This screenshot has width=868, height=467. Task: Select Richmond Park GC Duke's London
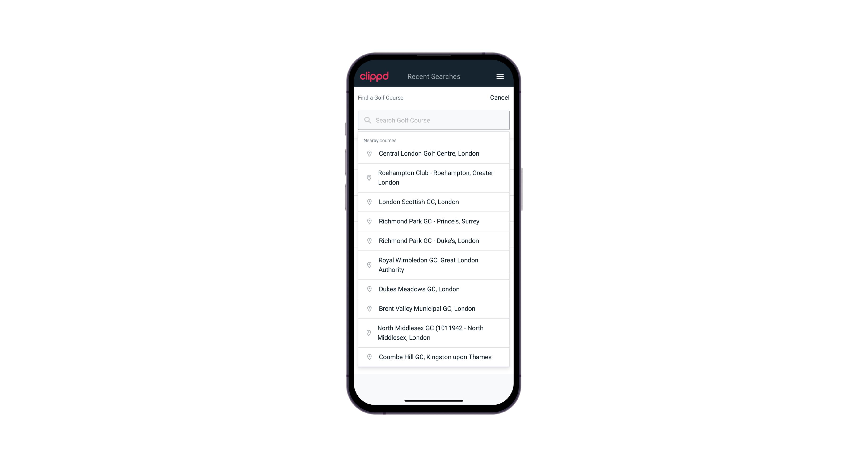434,240
